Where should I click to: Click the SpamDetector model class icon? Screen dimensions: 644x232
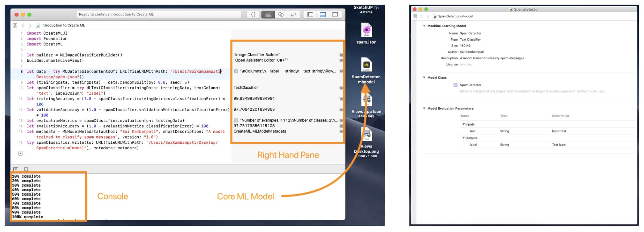455,85
